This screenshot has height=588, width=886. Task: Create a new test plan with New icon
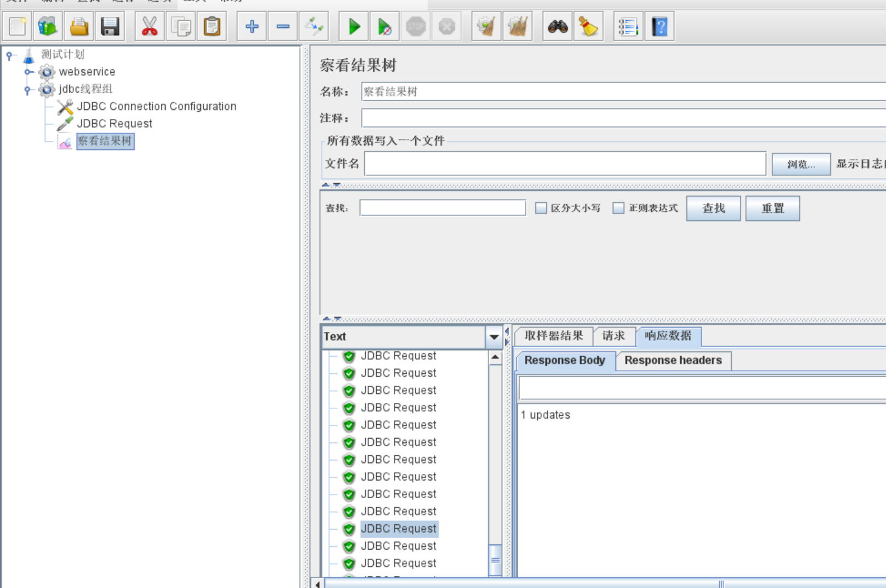pyautogui.click(x=18, y=27)
